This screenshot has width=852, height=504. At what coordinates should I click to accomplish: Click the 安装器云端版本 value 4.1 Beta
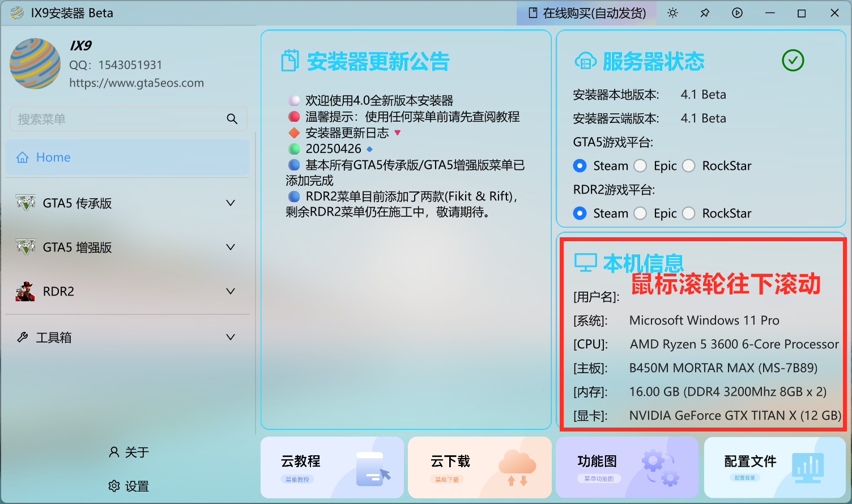pyautogui.click(x=703, y=118)
